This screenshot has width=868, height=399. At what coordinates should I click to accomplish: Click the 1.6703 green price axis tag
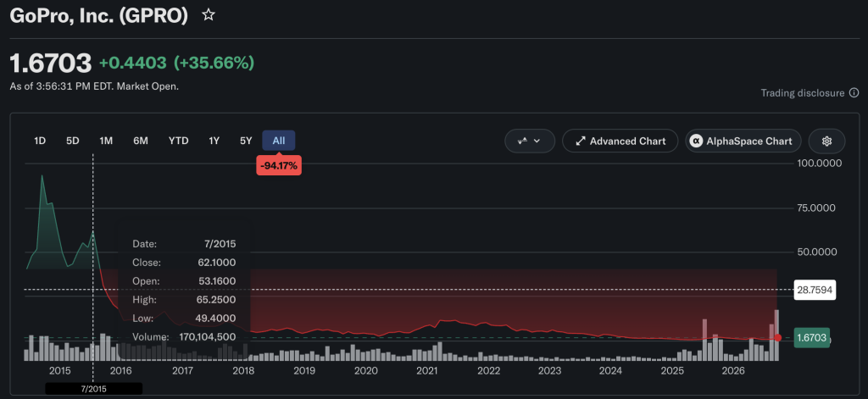(x=811, y=337)
